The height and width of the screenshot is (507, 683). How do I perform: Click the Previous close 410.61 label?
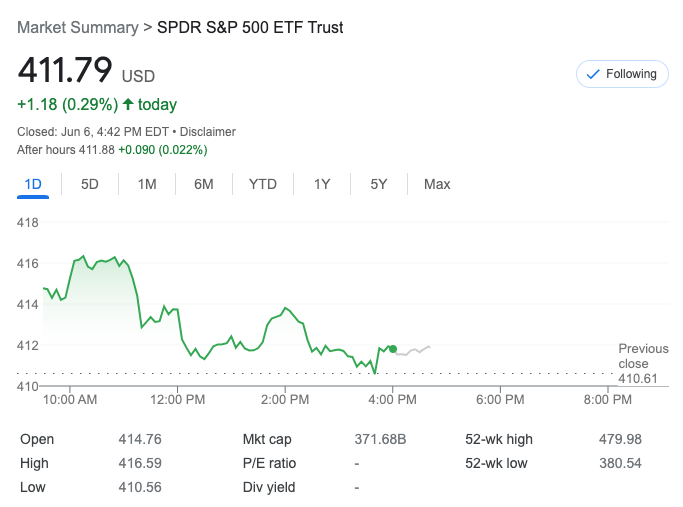642,364
